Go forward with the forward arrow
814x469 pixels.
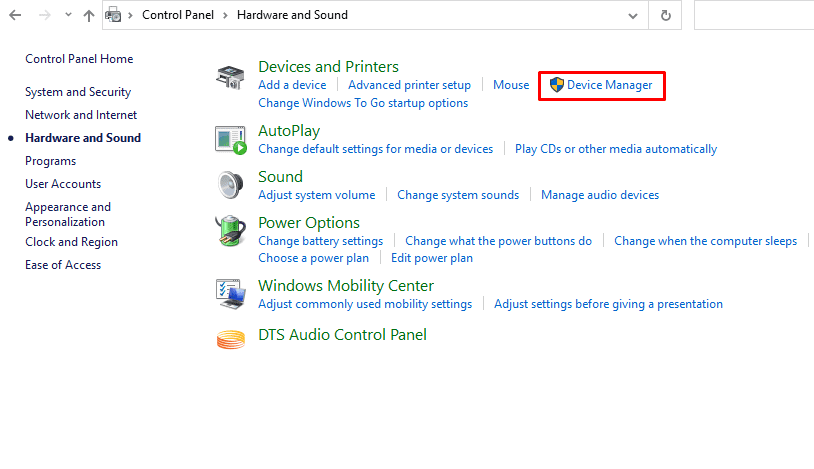(45, 15)
